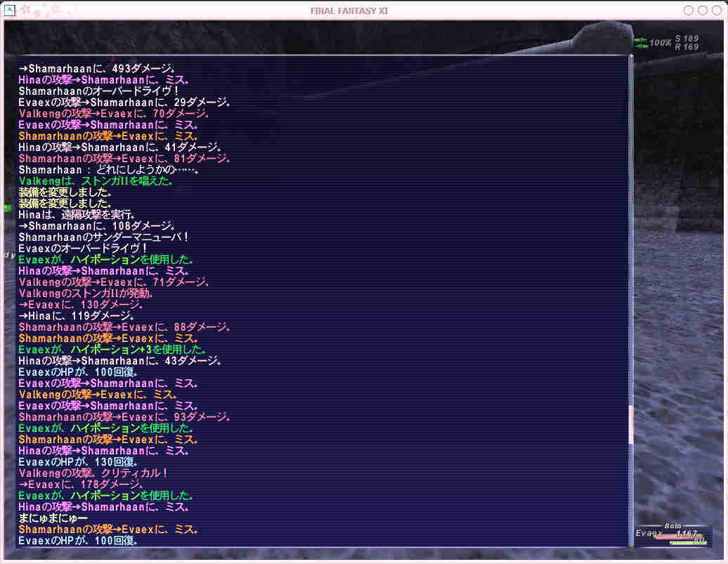Click the green network arrows indicator
This screenshot has width=728, height=564.
(641, 43)
